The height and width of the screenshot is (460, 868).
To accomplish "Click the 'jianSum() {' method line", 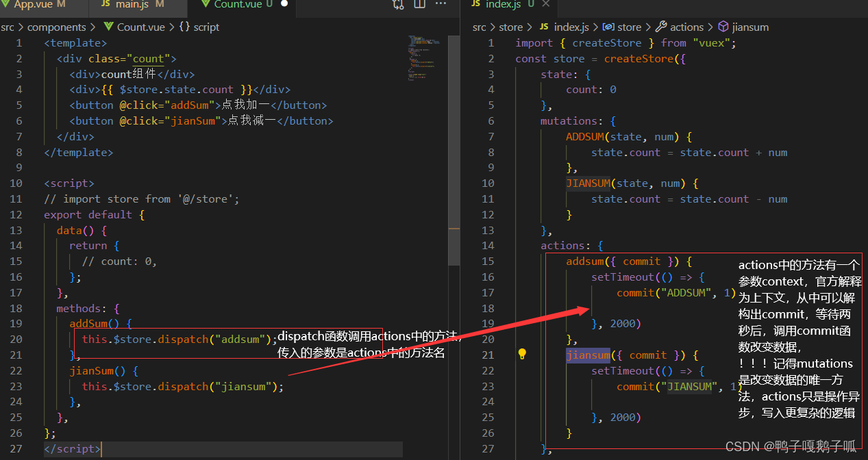I will 104,370.
